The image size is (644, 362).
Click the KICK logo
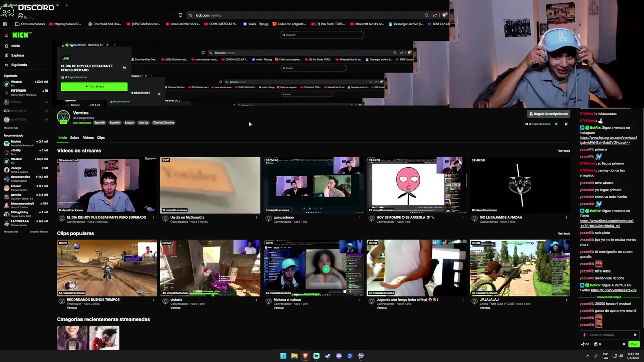coord(21,35)
